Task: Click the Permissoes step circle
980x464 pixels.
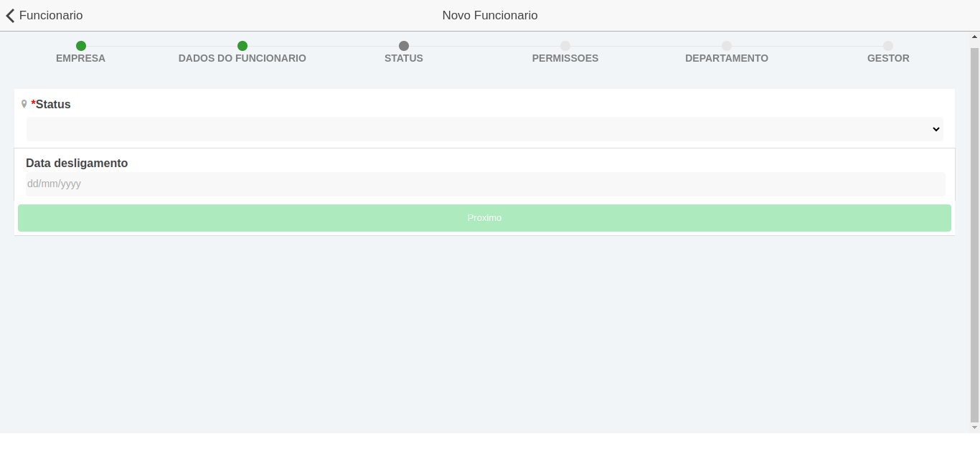Action: click(565, 46)
